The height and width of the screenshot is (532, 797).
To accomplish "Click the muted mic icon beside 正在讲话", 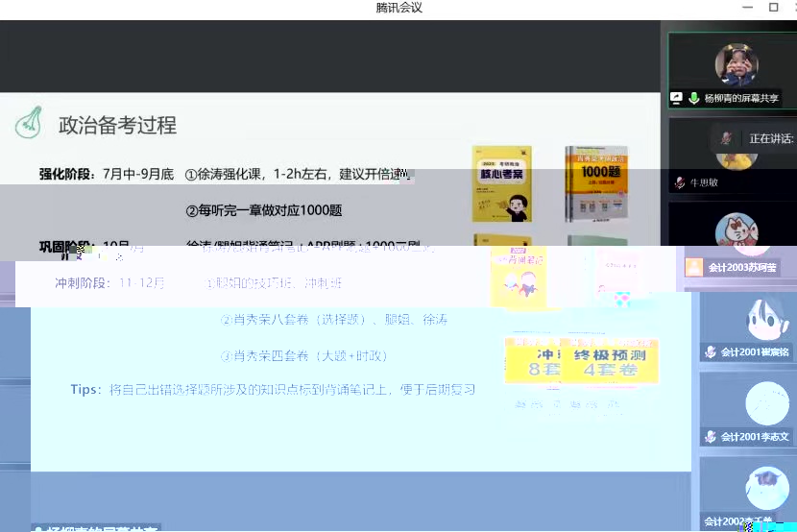I will point(726,138).
